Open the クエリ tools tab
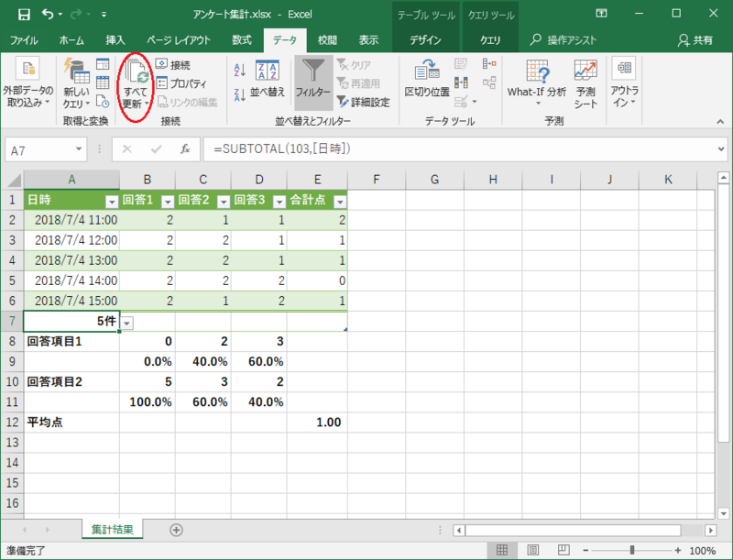733x560 pixels. tap(490, 40)
